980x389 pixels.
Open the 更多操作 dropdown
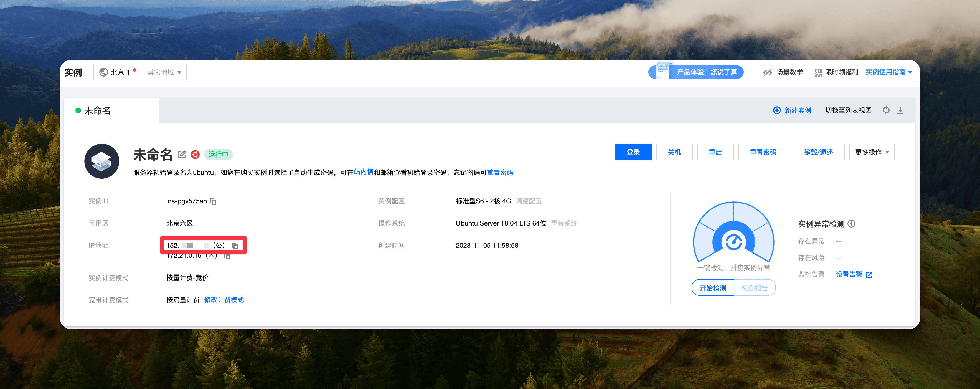coord(871,152)
